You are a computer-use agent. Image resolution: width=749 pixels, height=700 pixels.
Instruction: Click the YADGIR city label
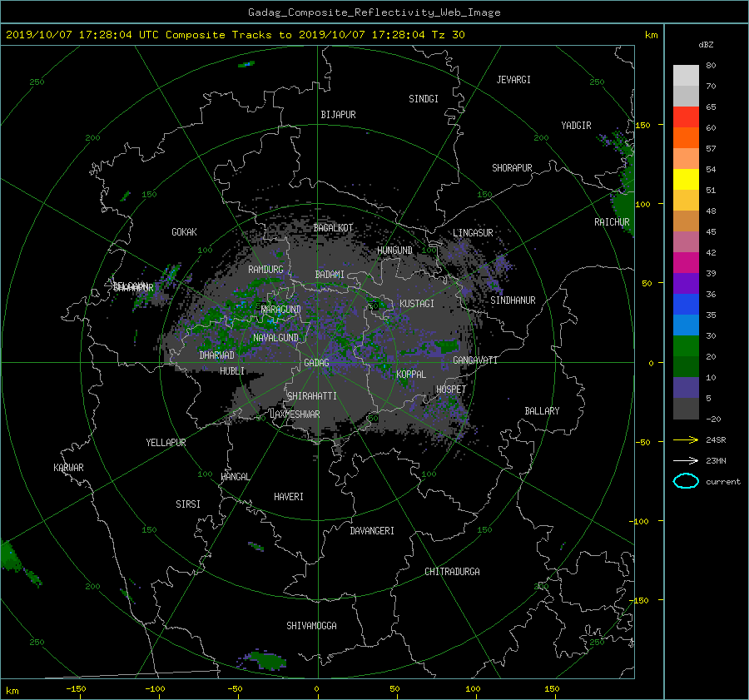pos(576,126)
